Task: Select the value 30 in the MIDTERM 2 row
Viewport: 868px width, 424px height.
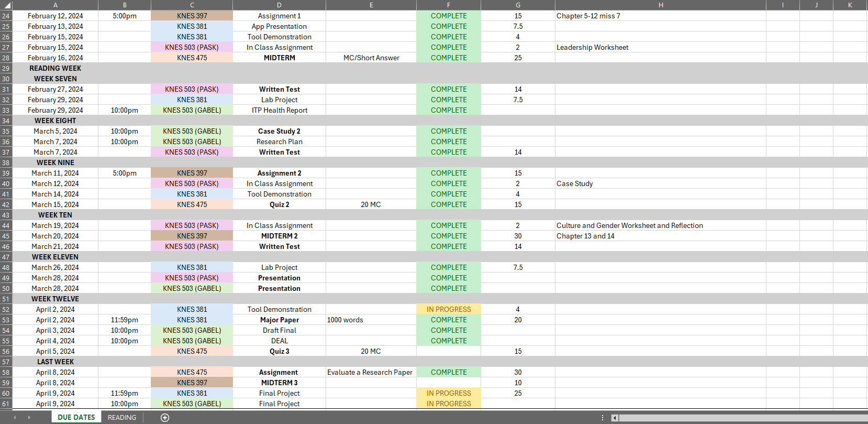Action: coord(518,236)
